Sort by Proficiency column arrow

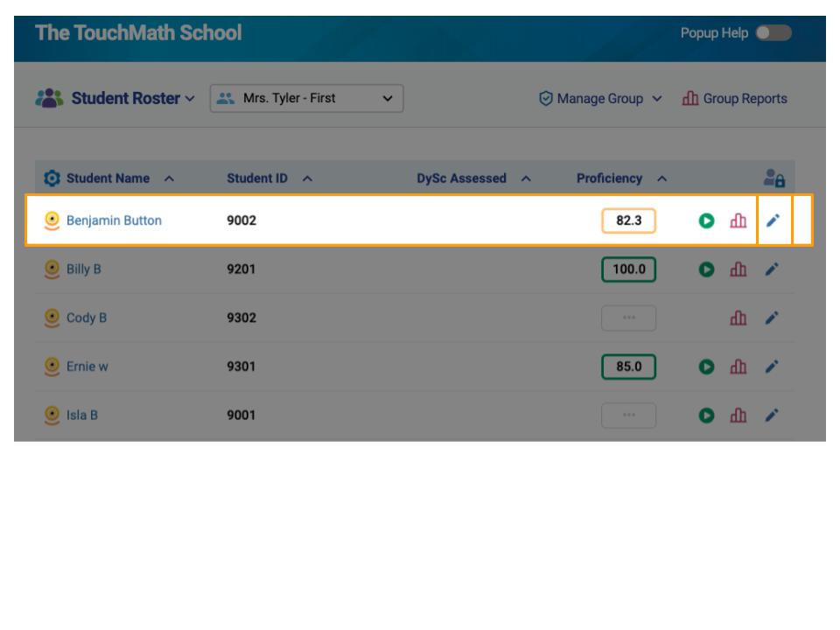pyautogui.click(x=662, y=178)
